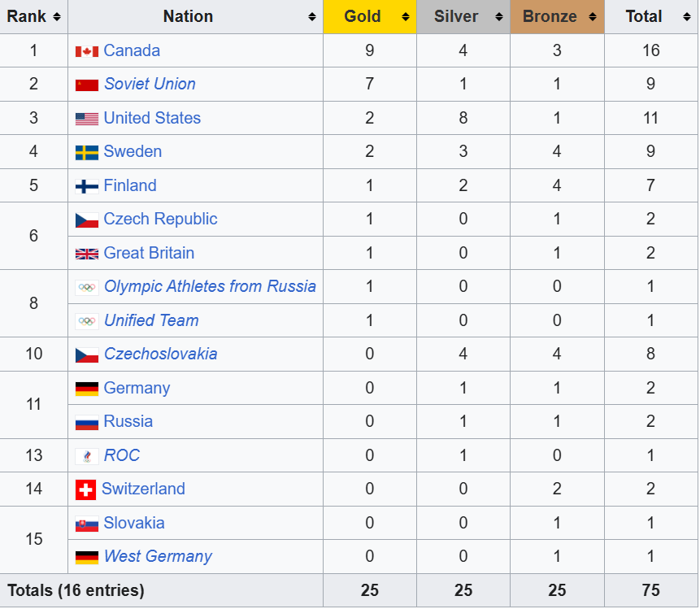The width and height of the screenshot is (700, 609).
Task: Sort by the Gold column header
Action: coord(363,16)
